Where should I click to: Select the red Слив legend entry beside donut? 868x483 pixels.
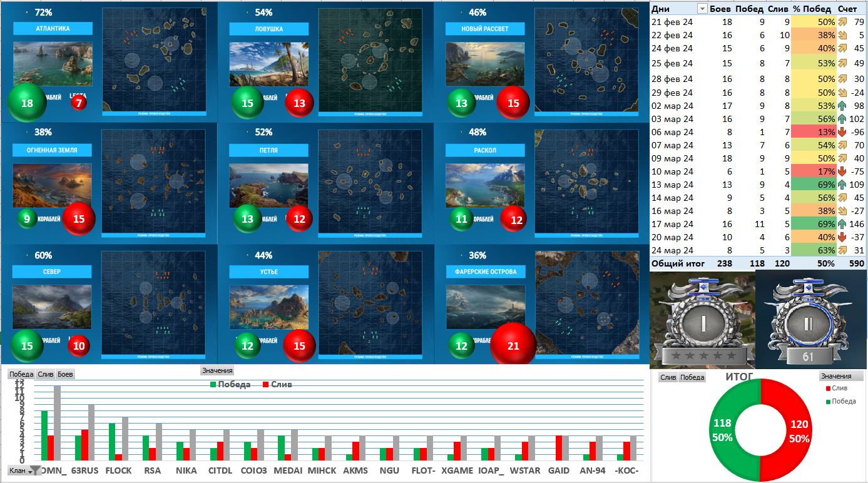tap(836, 389)
